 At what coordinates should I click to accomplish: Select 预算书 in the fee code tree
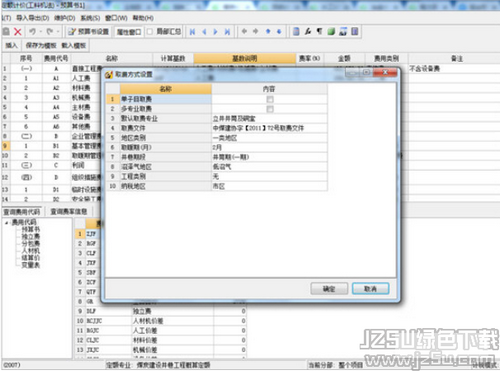(x=31, y=229)
